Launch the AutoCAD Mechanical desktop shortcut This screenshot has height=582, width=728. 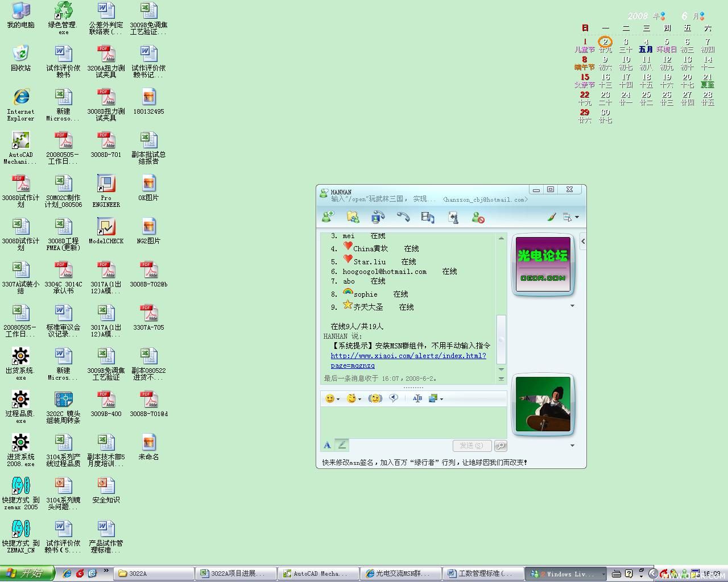[21, 148]
